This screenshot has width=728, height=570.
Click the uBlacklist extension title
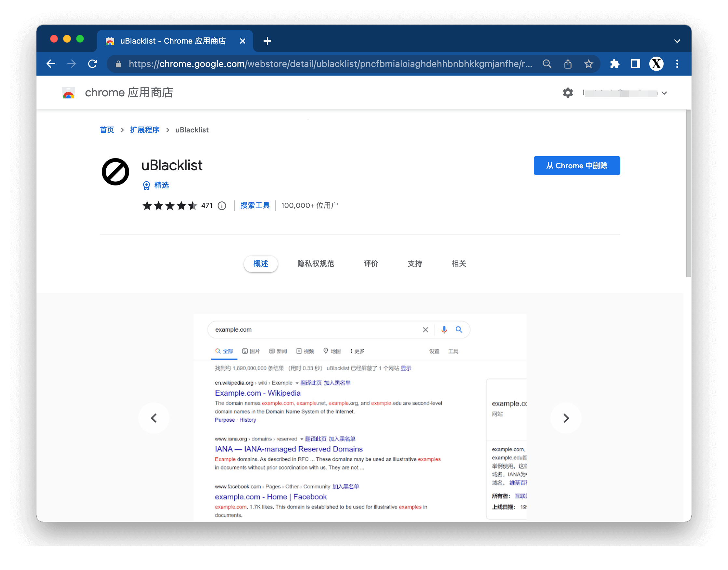(172, 165)
